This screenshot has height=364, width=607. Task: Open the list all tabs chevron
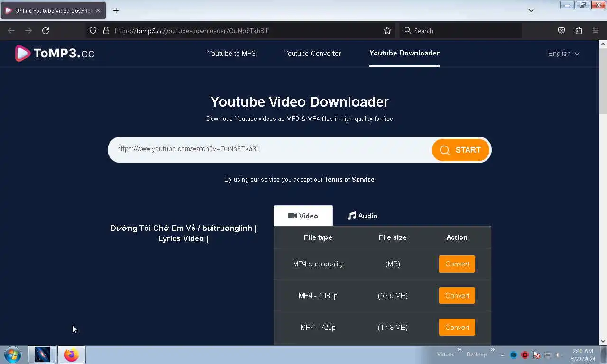531,10
